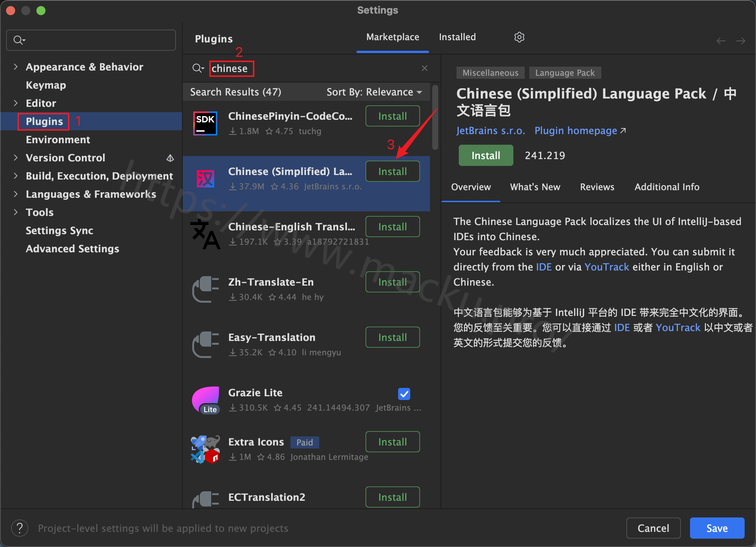Open the YouTrack link in Chinese description
The height and width of the screenshot is (547, 756).
678,328
